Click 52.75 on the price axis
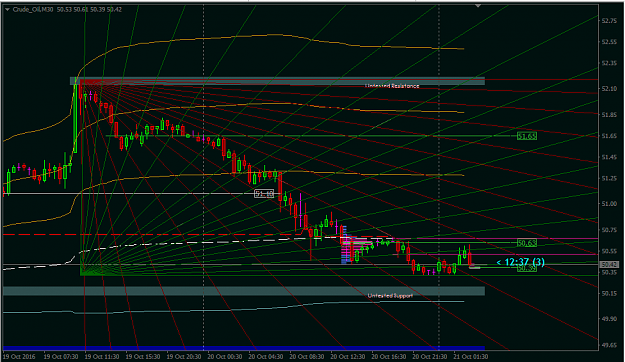The height and width of the screenshot is (362, 625). pyautogui.click(x=609, y=21)
